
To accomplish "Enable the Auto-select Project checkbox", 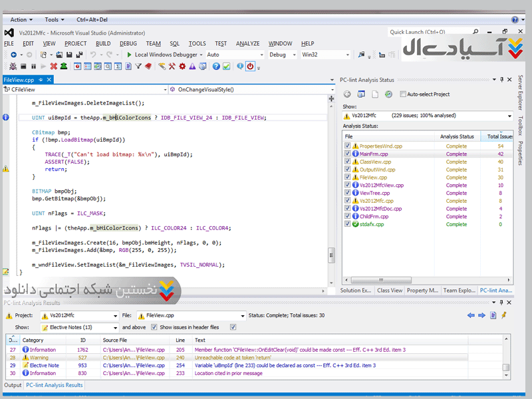I will (403, 94).
